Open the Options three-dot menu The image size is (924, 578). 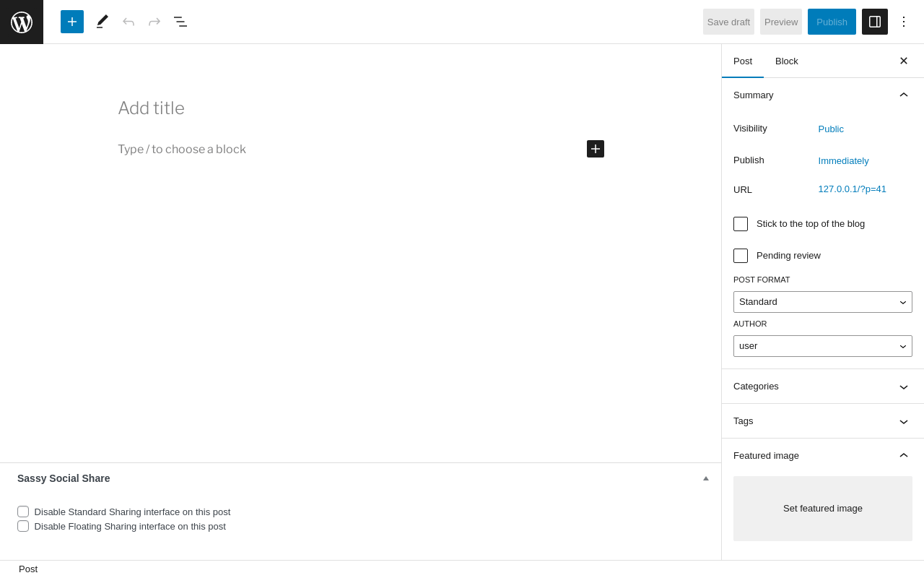[x=904, y=22]
